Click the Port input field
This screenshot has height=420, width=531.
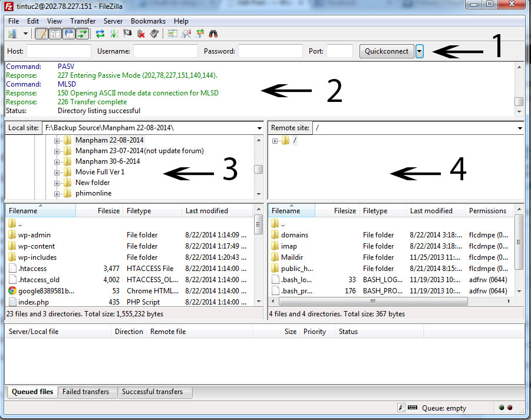339,51
